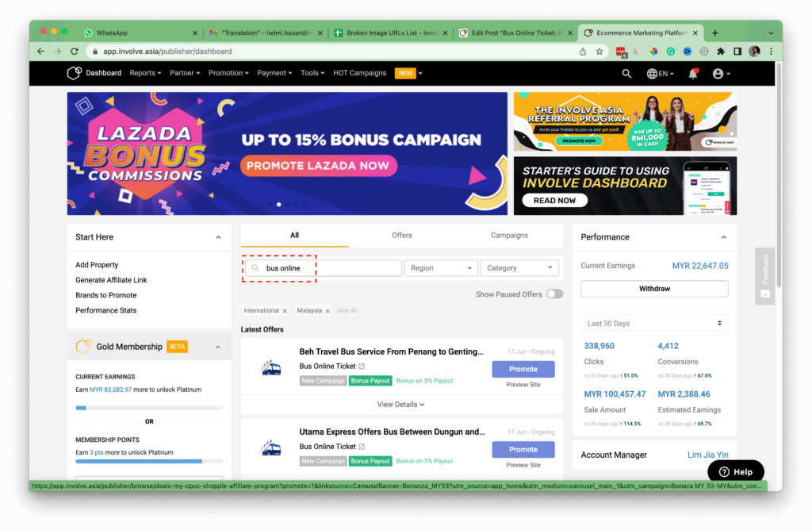Open the Last 30 Days period selector
This screenshot has height=530, width=812.
click(654, 323)
